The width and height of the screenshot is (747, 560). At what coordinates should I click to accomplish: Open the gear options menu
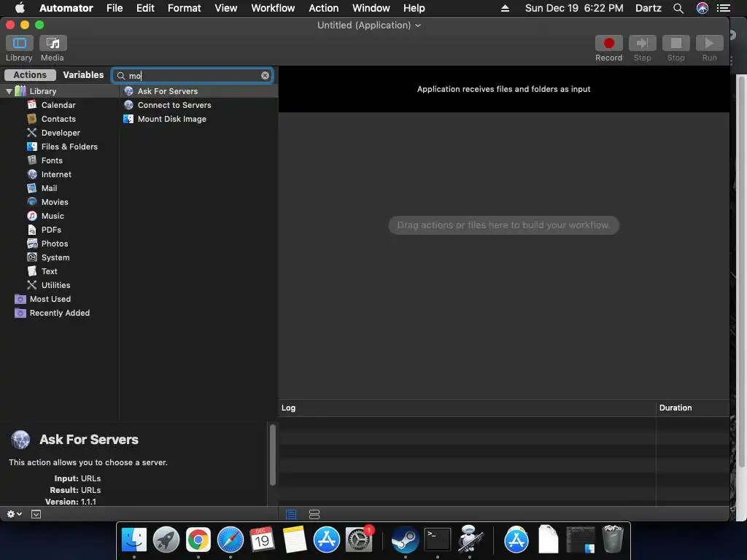tap(15, 514)
